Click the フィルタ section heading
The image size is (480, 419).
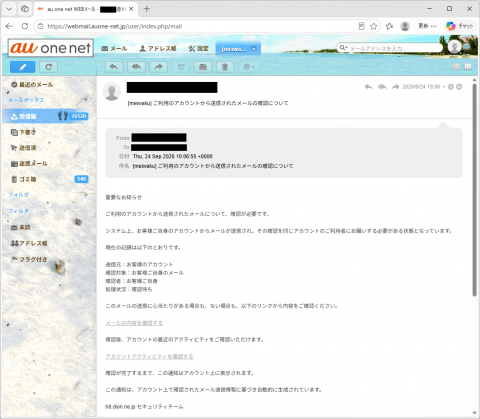pyautogui.click(x=18, y=211)
